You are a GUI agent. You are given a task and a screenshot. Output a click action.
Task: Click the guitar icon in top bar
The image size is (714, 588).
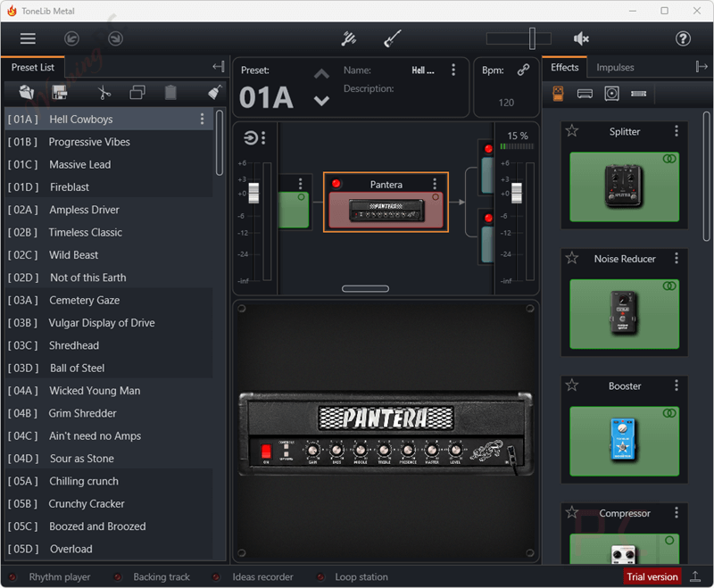pyautogui.click(x=392, y=38)
